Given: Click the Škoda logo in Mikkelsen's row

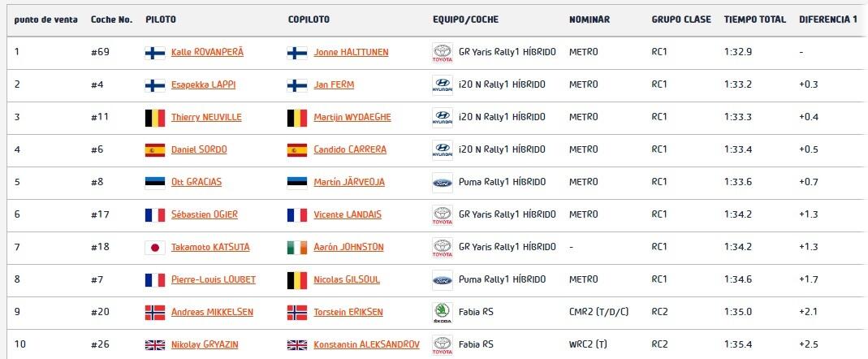Looking at the screenshot, I should pos(443,313).
